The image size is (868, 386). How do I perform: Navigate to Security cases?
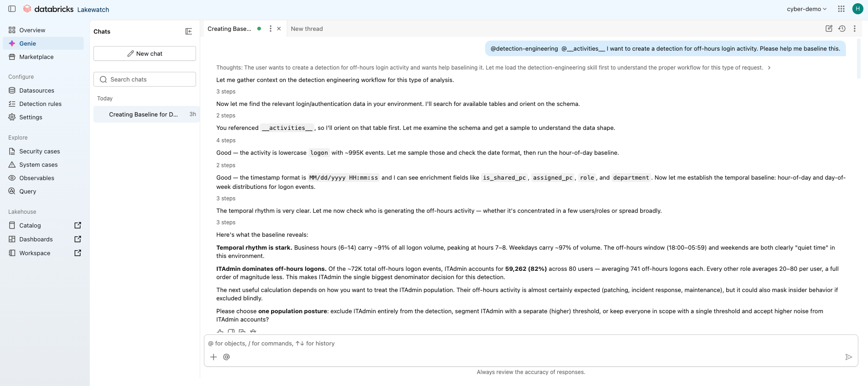tap(43, 151)
